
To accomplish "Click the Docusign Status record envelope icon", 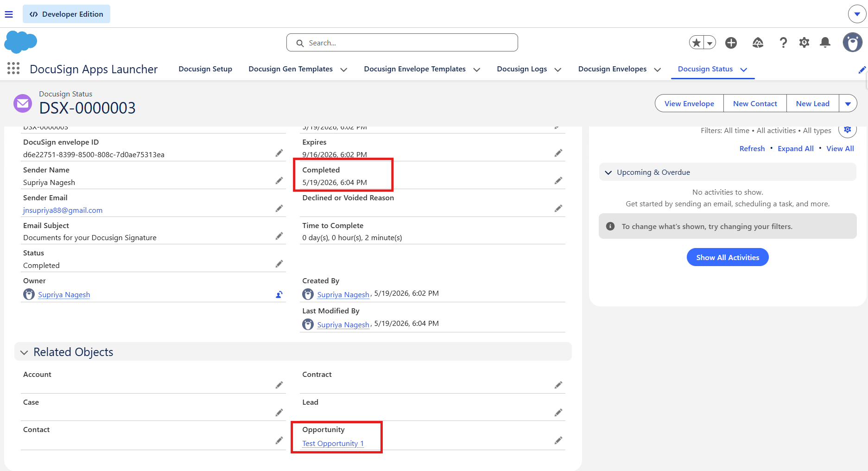I will (23, 103).
